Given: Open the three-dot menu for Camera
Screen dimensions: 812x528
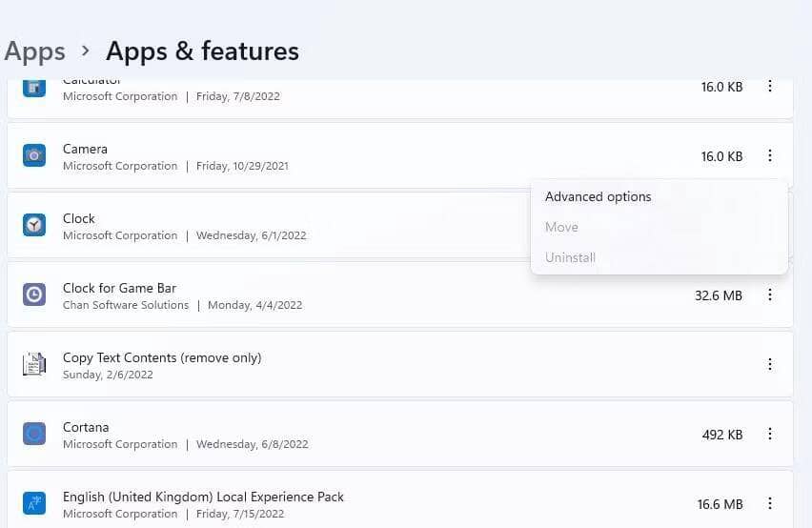Looking at the screenshot, I should 770,156.
